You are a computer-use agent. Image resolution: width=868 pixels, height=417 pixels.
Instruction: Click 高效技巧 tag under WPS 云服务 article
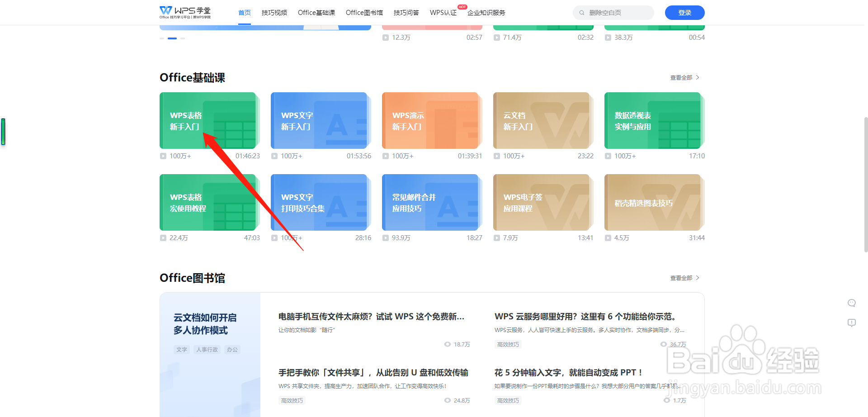[508, 345]
